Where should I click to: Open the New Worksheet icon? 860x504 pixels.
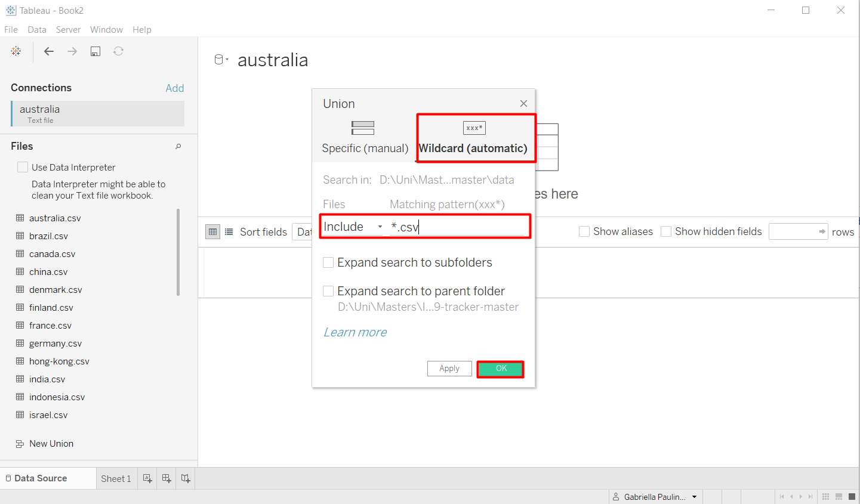click(x=147, y=478)
